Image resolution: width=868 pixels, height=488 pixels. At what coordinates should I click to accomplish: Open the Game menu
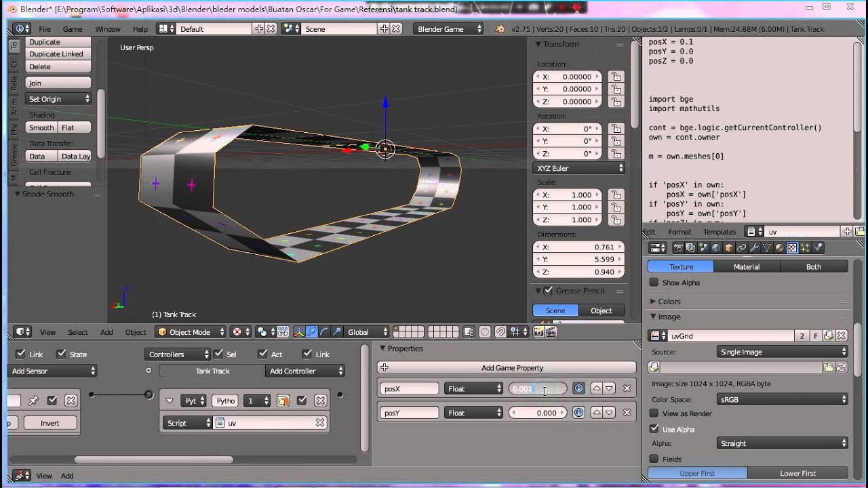coord(73,29)
